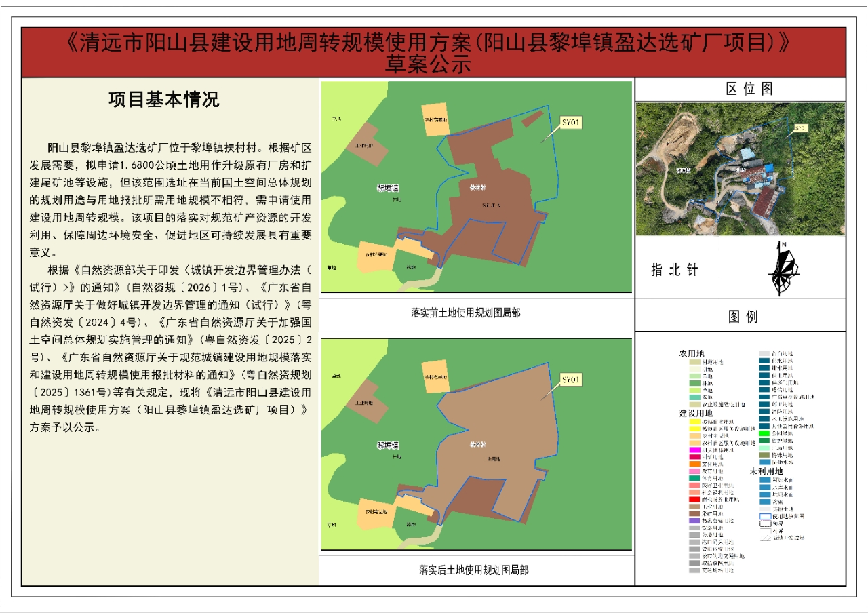The height and width of the screenshot is (613, 868).
Task: Click the 未利用地 legend section header
Action: (766, 471)
